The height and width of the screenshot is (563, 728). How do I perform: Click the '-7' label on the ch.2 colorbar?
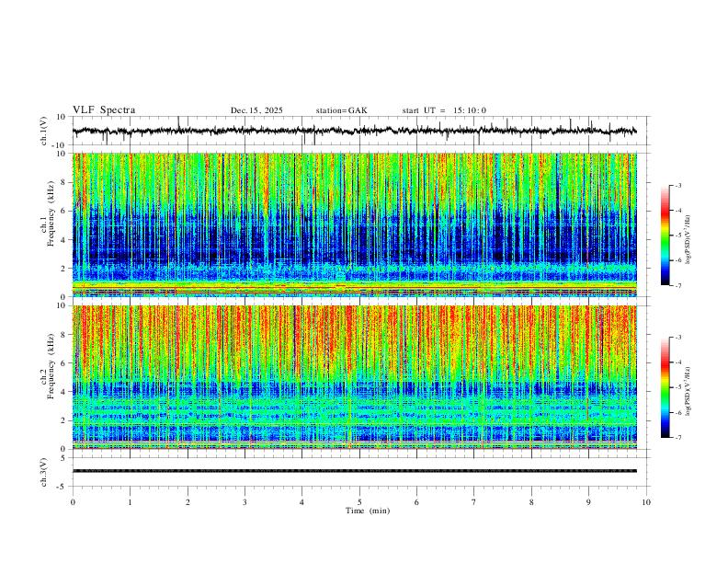[x=678, y=438]
